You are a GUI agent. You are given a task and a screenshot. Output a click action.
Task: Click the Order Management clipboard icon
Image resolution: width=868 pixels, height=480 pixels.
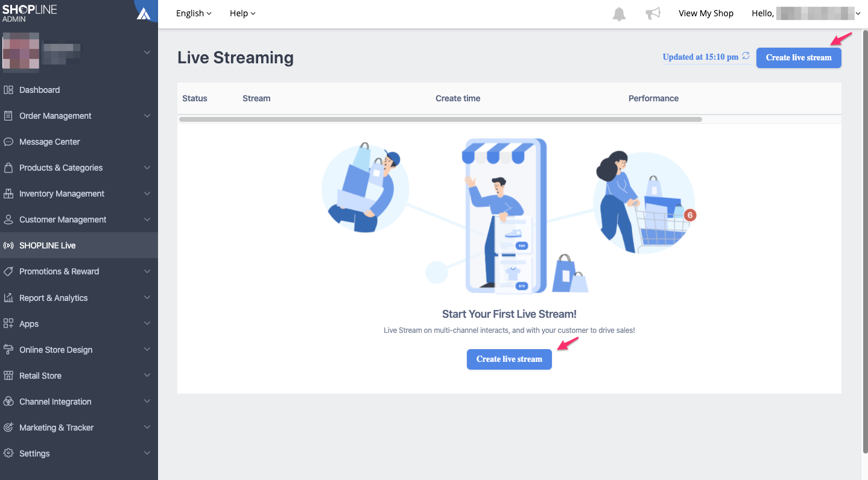tap(8, 116)
